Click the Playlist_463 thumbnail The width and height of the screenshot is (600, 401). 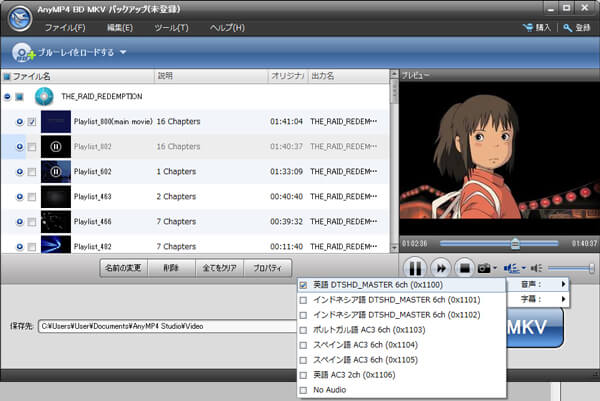tap(56, 197)
